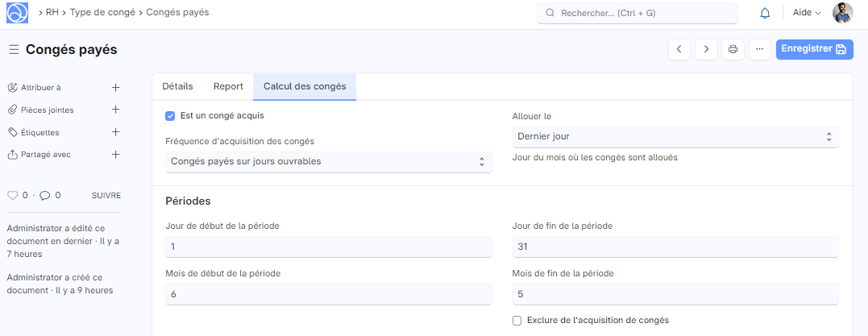
Task: Open the notifications bell
Action: 765,13
